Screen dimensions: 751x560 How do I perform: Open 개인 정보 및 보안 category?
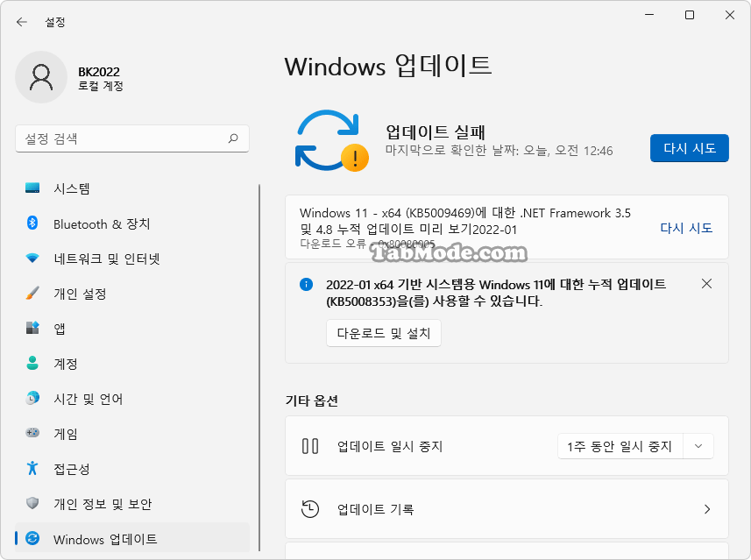(132, 503)
